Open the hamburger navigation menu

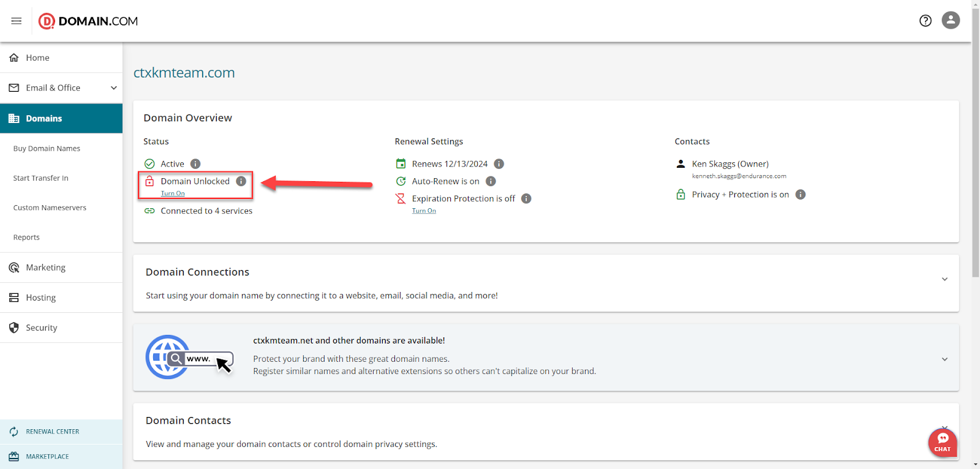tap(17, 21)
